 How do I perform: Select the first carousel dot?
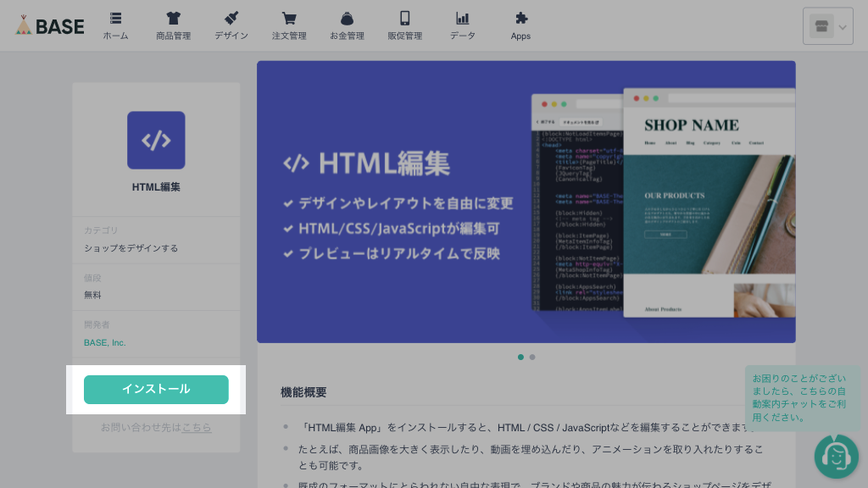coord(520,357)
